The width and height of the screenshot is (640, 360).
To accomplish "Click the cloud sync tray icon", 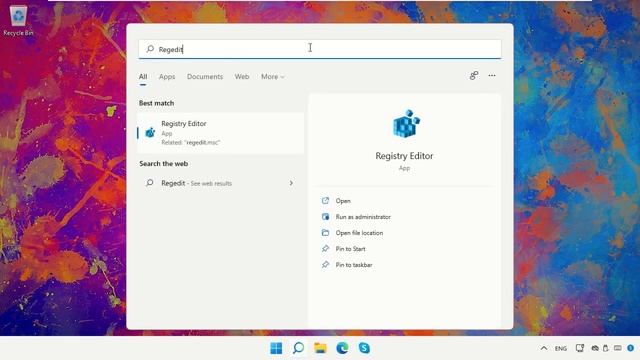I will 595,348.
